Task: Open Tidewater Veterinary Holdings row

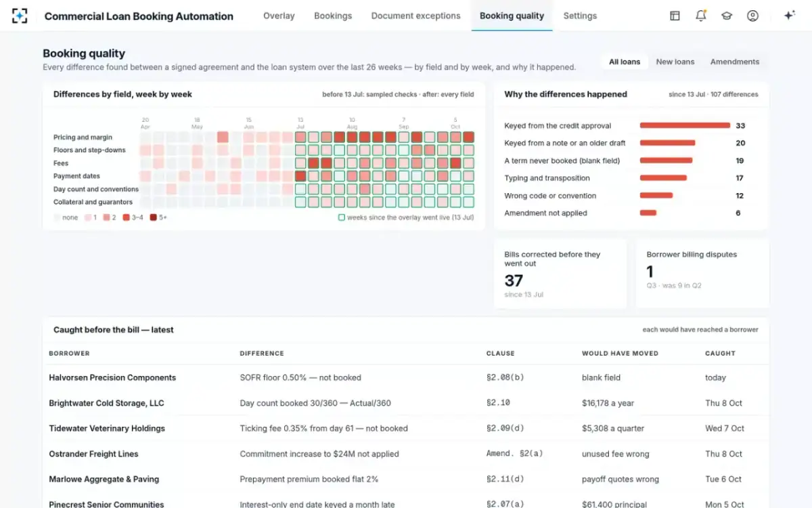Action: 406,428
